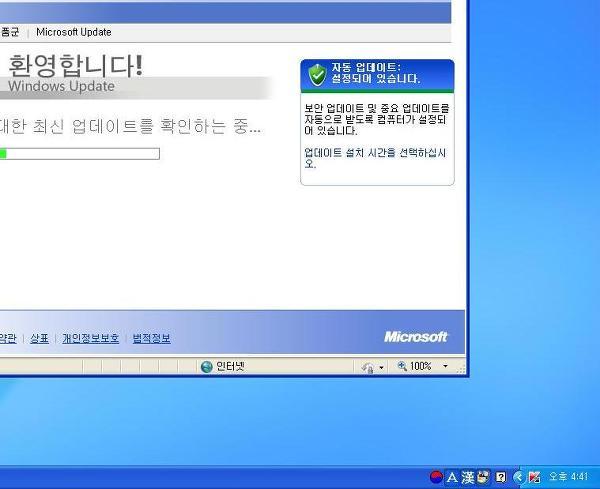This screenshot has width=600, height=489.
Task: Click the '환영합니다!' heading
Action: [75, 65]
